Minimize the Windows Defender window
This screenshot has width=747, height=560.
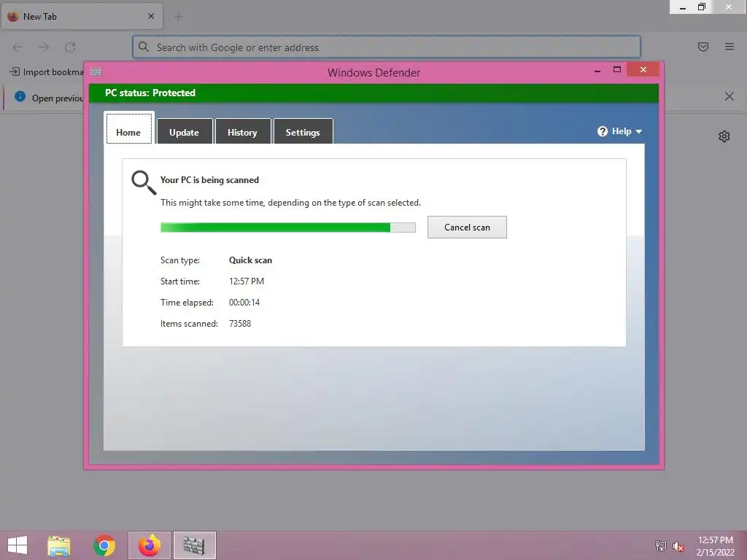click(x=597, y=71)
